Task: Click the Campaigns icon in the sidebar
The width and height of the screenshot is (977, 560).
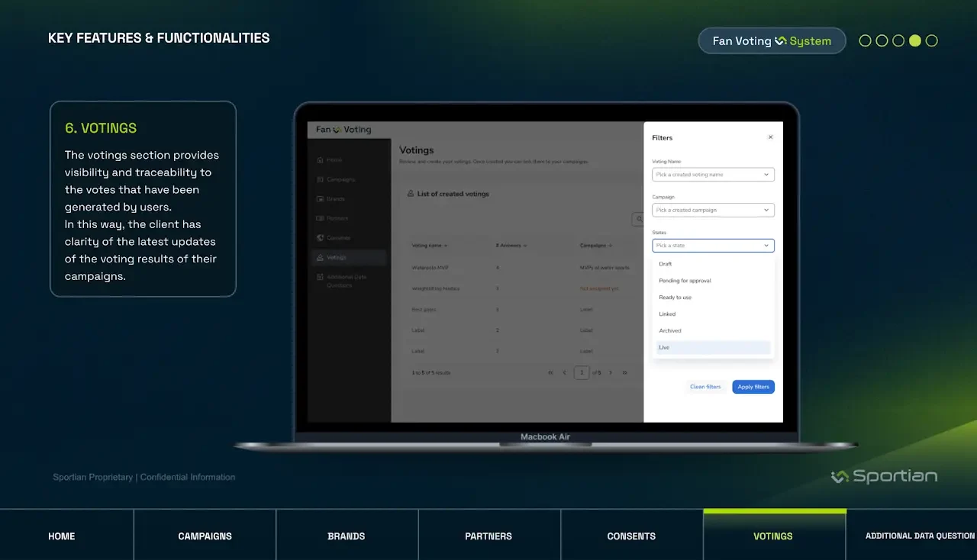Action: tap(320, 179)
